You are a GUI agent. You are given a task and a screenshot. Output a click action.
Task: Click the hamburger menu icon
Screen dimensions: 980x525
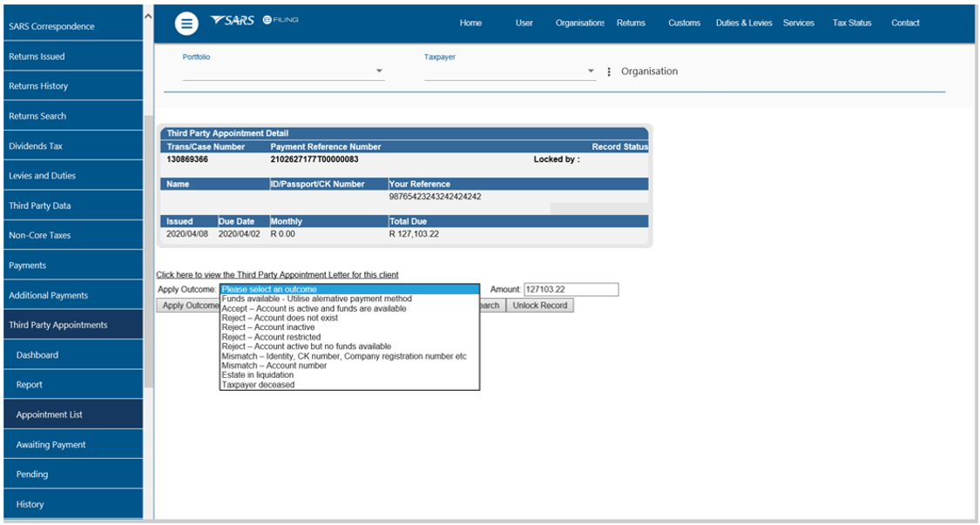(186, 24)
